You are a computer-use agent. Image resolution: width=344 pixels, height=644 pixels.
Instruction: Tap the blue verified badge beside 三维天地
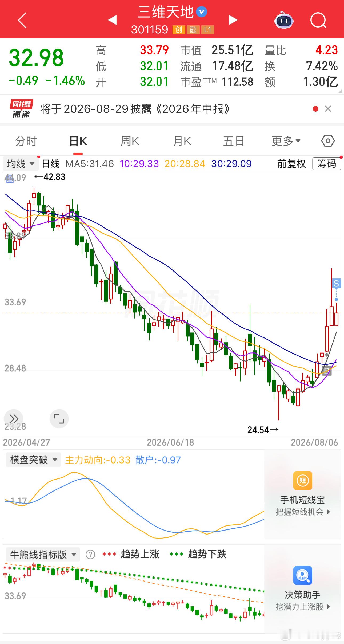[x=202, y=12]
